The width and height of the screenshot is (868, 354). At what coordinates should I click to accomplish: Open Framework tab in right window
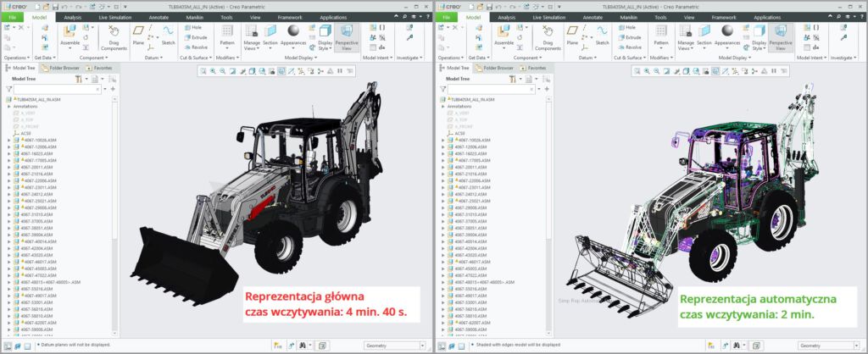click(724, 18)
